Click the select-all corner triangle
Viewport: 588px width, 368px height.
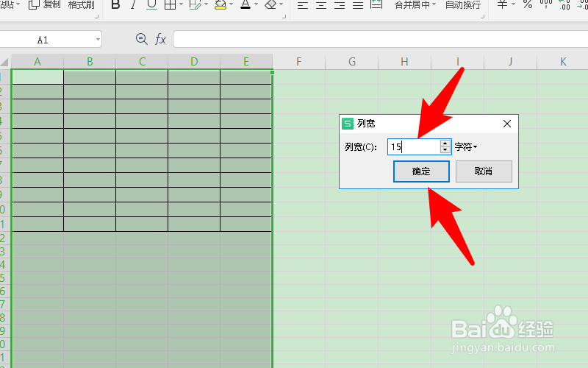[x=4, y=62]
